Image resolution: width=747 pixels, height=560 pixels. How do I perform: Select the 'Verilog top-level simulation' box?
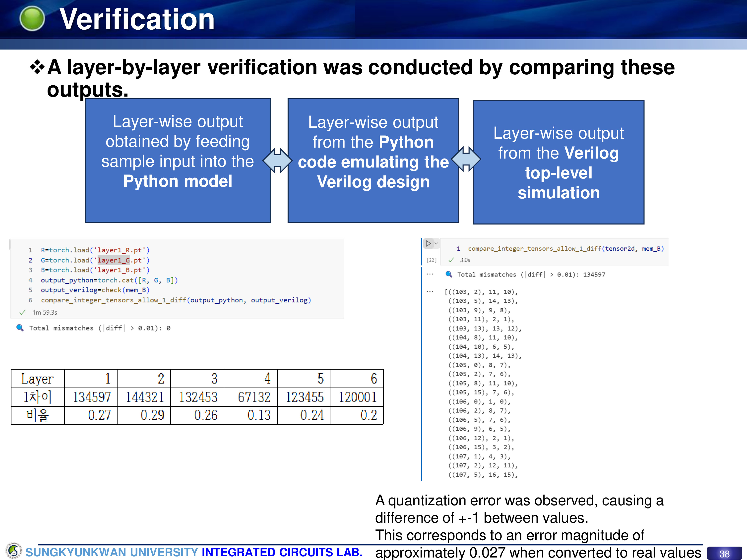559,162
